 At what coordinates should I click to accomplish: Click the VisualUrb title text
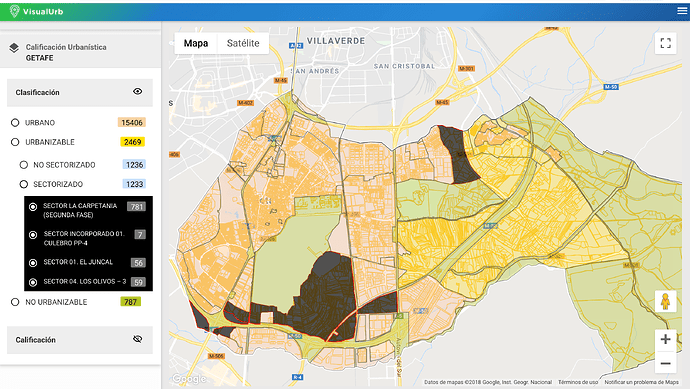[43, 12]
